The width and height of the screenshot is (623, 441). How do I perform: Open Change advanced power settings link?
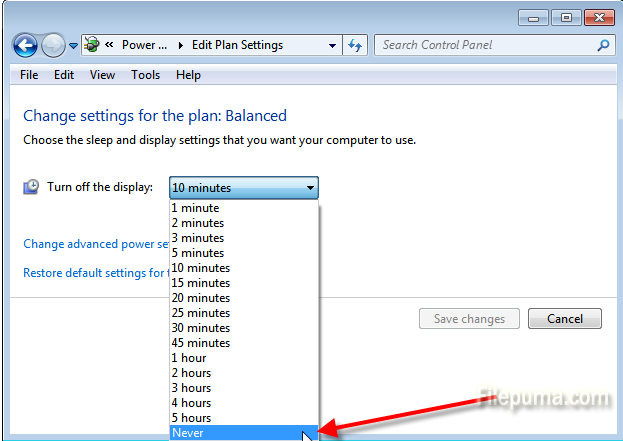tap(96, 244)
